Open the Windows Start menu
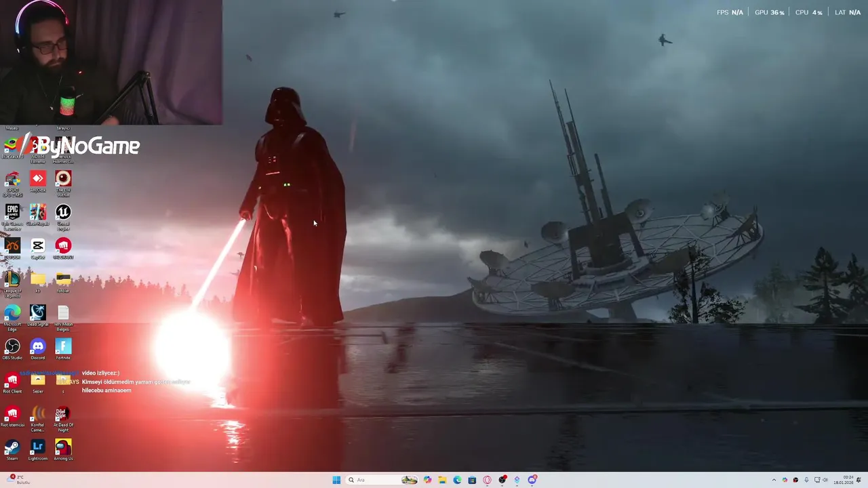Viewport: 868px width, 488px height. (336, 480)
